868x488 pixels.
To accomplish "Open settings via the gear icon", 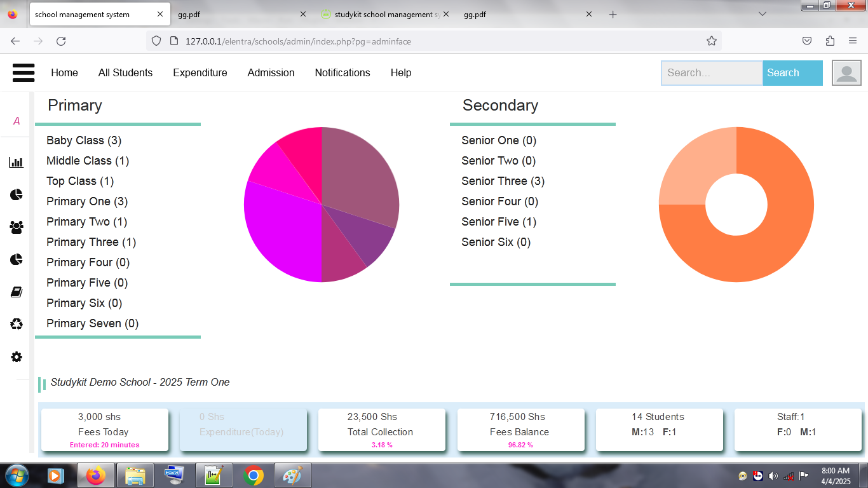I will [x=16, y=356].
